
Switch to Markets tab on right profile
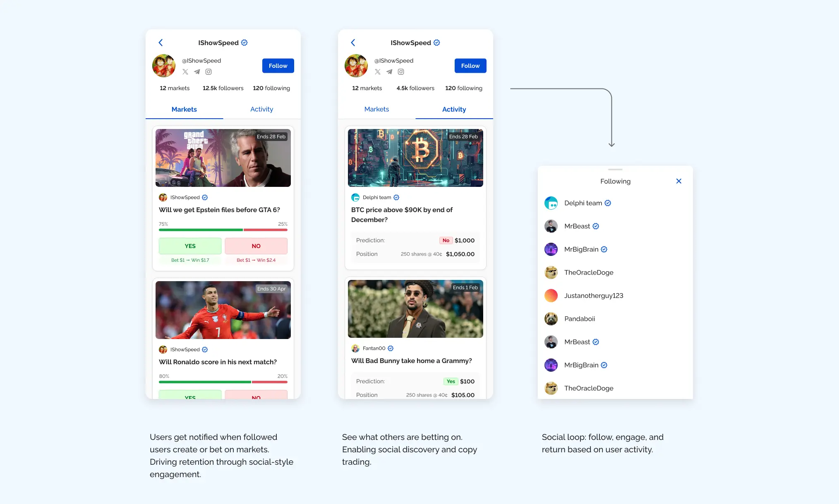pyautogui.click(x=376, y=109)
